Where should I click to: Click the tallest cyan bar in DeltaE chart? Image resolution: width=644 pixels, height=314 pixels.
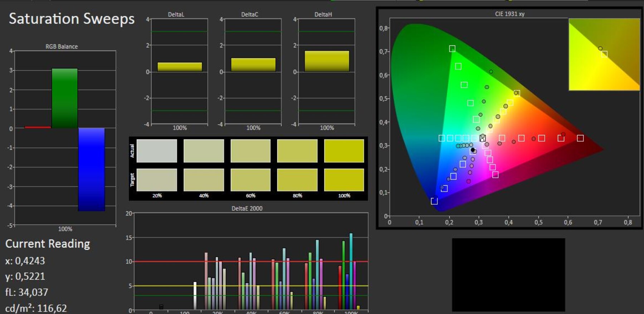[x=351, y=271]
